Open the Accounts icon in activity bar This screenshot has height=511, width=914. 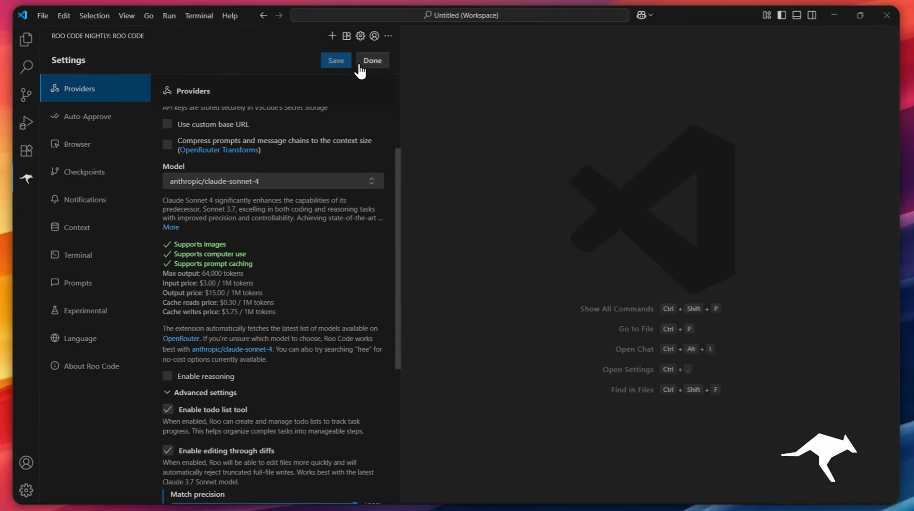[x=26, y=463]
